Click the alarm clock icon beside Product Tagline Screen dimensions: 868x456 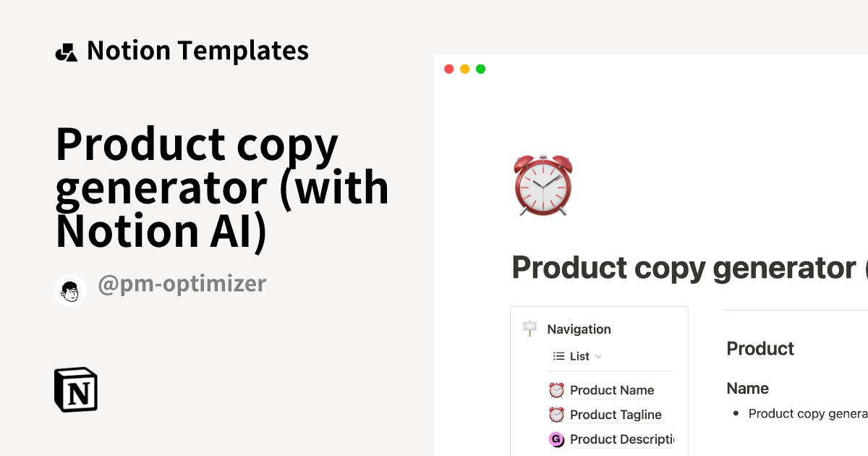pos(556,415)
